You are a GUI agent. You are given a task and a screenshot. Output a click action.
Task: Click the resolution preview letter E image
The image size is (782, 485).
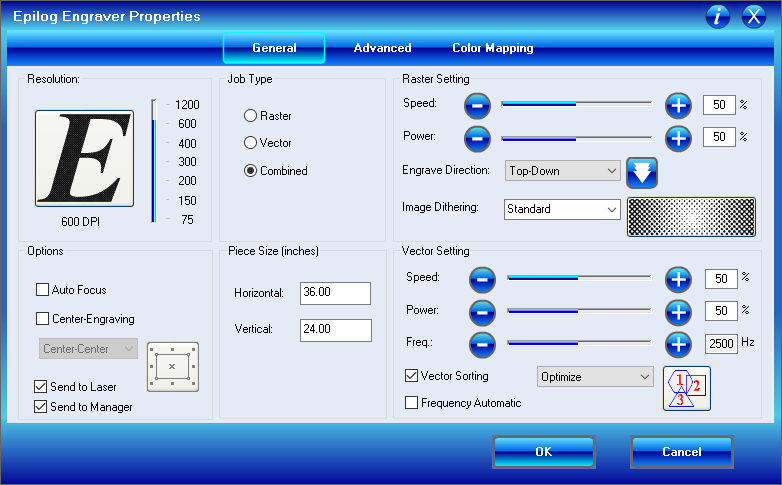pyautogui.click(x=84, y=158)
